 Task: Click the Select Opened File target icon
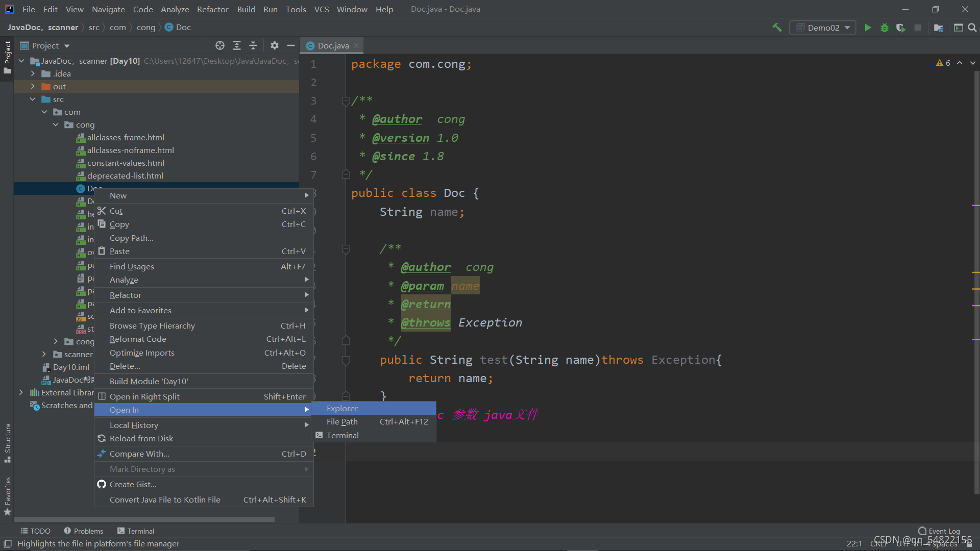click(220, 45)
